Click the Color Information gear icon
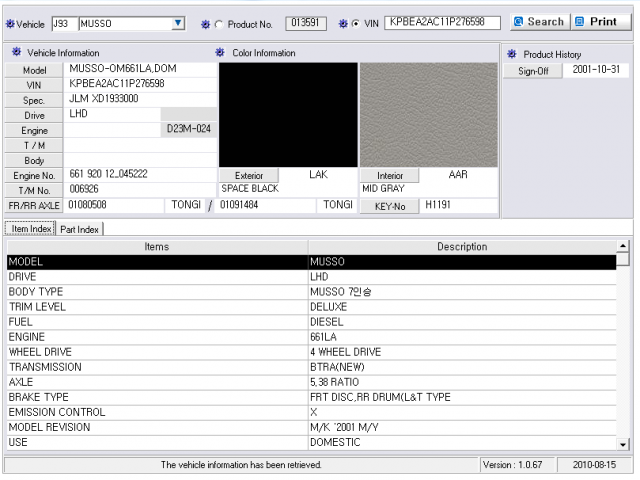The image size is (640, 480). coord(220,52)
